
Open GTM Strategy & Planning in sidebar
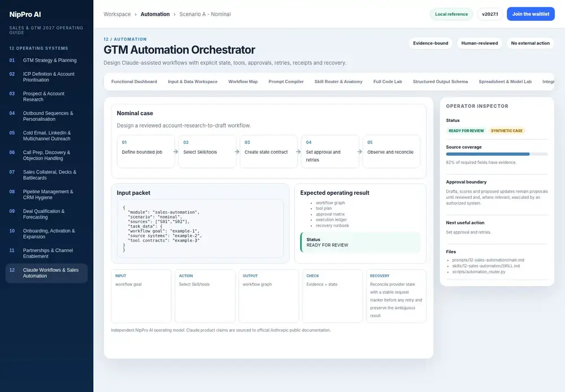point(46,60)
